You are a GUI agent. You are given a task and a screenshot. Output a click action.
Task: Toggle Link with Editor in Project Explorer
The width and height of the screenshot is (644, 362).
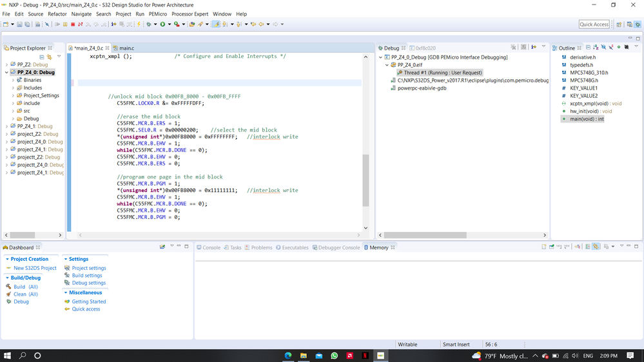(x=49, y=57)
